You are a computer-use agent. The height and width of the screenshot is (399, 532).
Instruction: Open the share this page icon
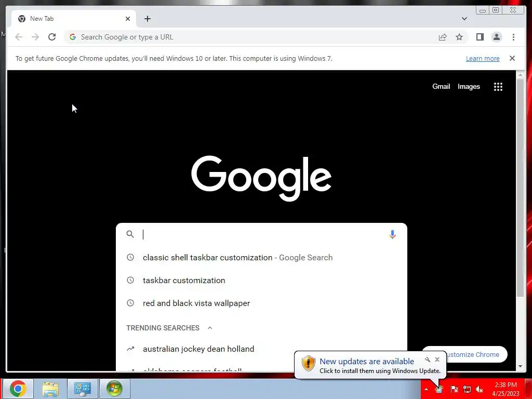click(443, 37)
